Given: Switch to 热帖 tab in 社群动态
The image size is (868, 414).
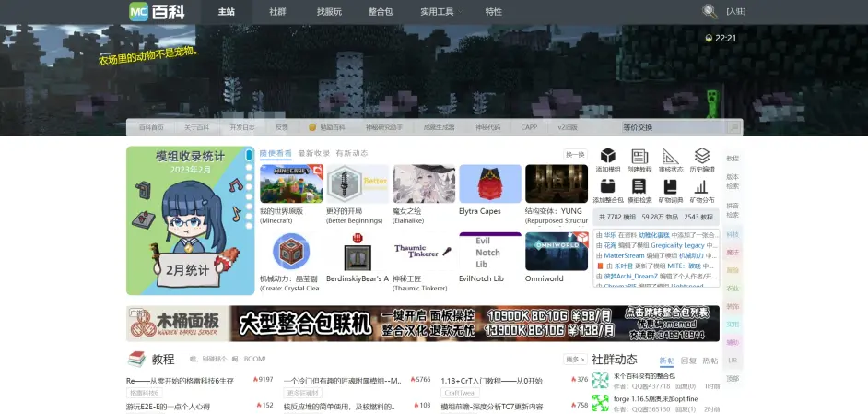Looking at the screenshot, I should click(x=710, y=361).
